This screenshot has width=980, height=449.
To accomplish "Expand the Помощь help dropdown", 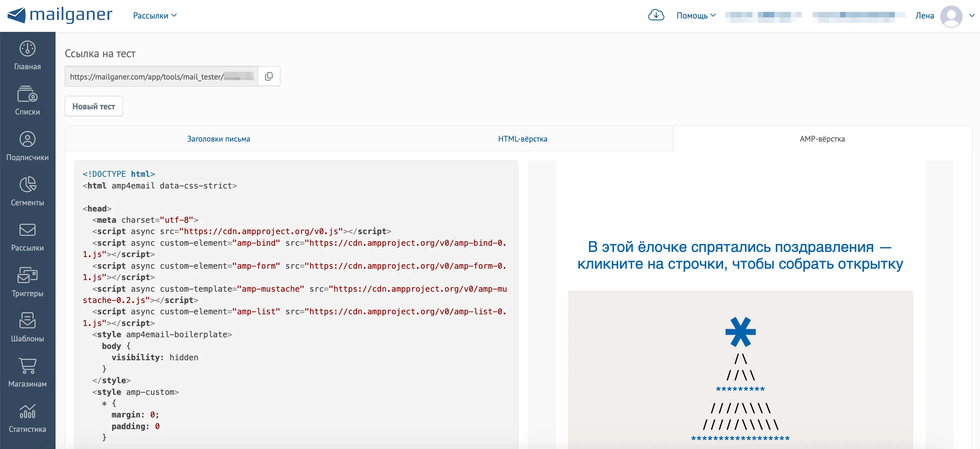I will coord(696,16).
